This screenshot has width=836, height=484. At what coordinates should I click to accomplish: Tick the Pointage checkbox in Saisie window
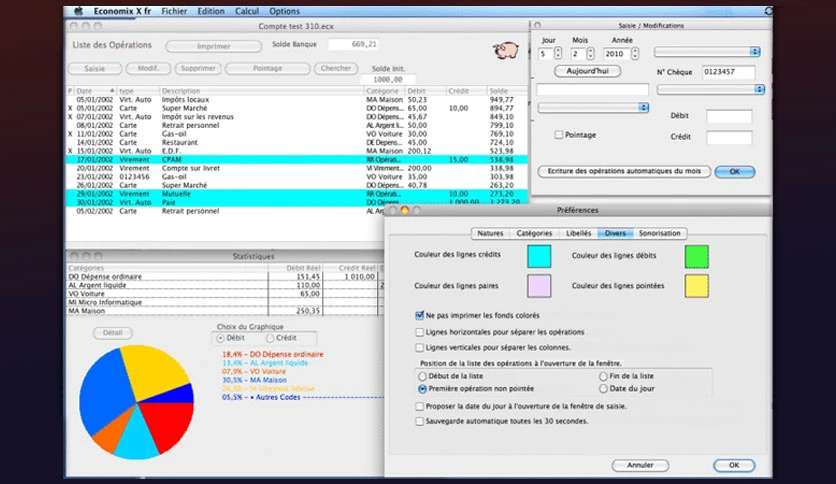pos(558,135)
